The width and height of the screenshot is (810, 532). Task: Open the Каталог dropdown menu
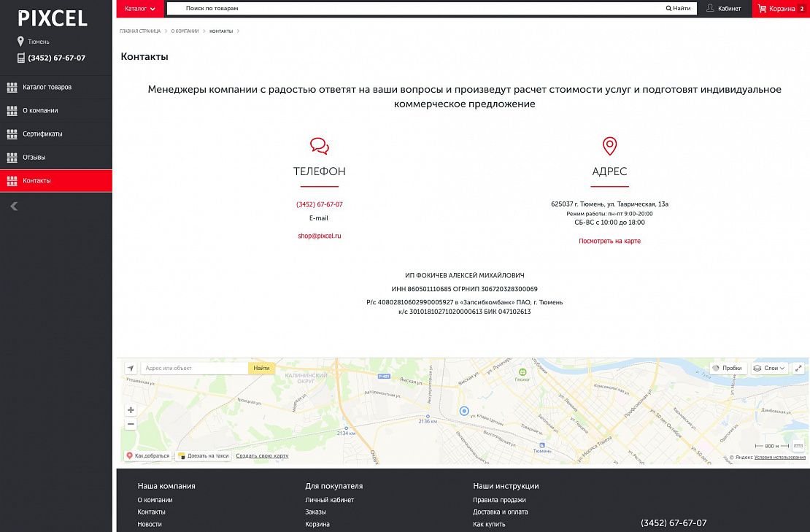140,9
